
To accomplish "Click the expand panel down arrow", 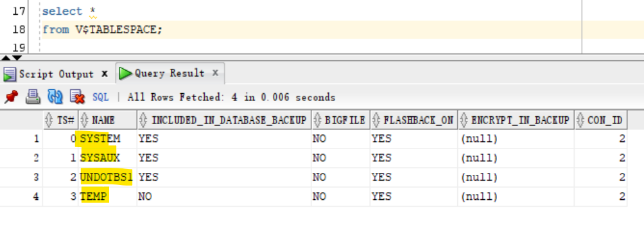I will pyautogui.click(x=17, y=58).
